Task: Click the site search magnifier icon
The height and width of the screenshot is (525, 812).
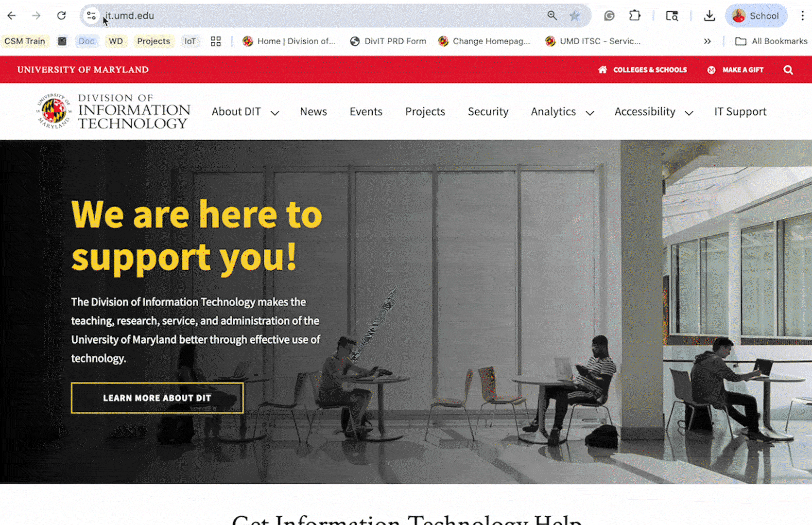Action: [788, 70]
